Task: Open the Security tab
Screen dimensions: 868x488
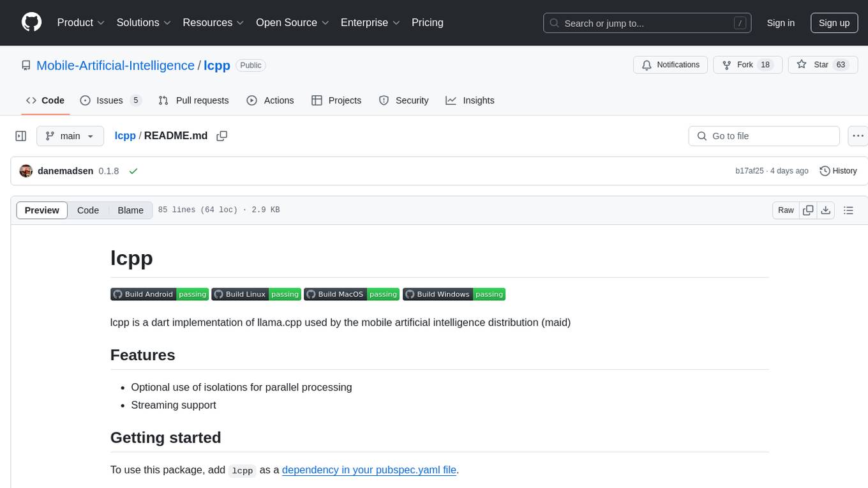Action: pyautogui.click(x=403, y=100)
